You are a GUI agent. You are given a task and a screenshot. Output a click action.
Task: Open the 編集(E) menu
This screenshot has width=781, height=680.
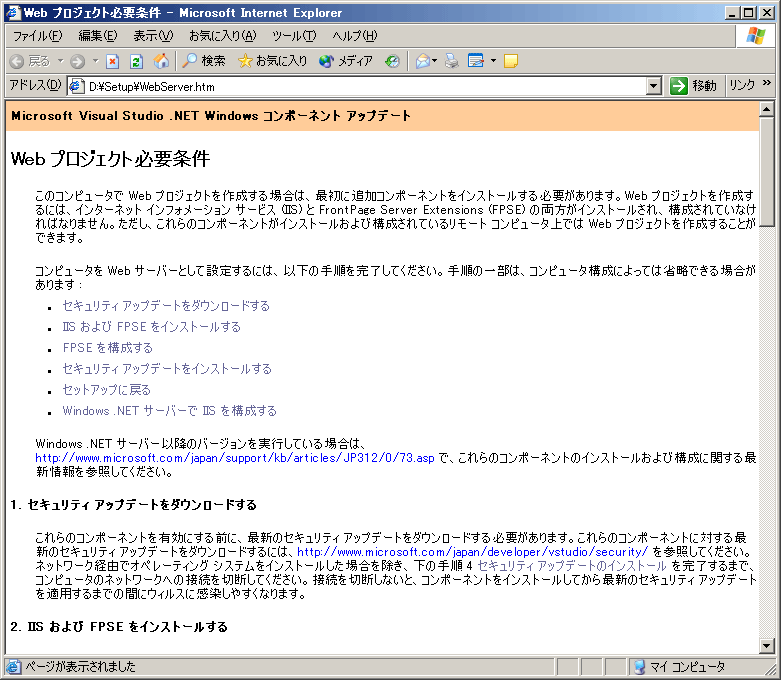coord(98,36)
